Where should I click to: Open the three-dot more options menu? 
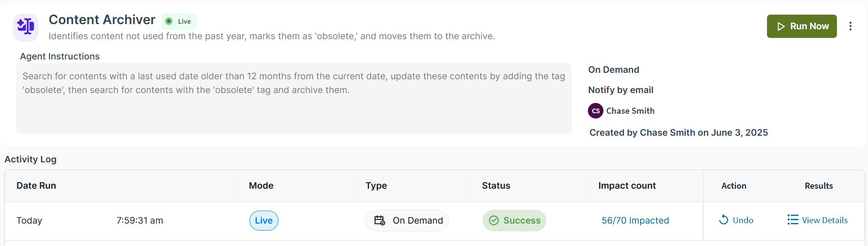point(850,26)
